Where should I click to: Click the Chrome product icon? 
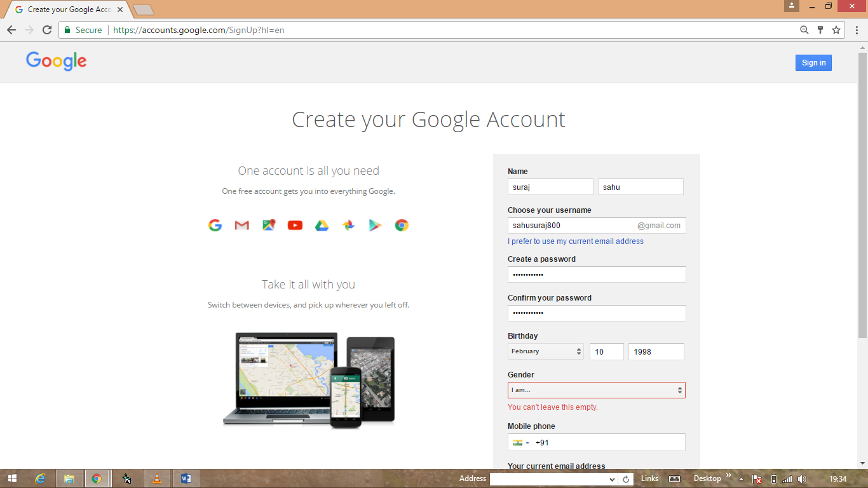click(402, 225)
